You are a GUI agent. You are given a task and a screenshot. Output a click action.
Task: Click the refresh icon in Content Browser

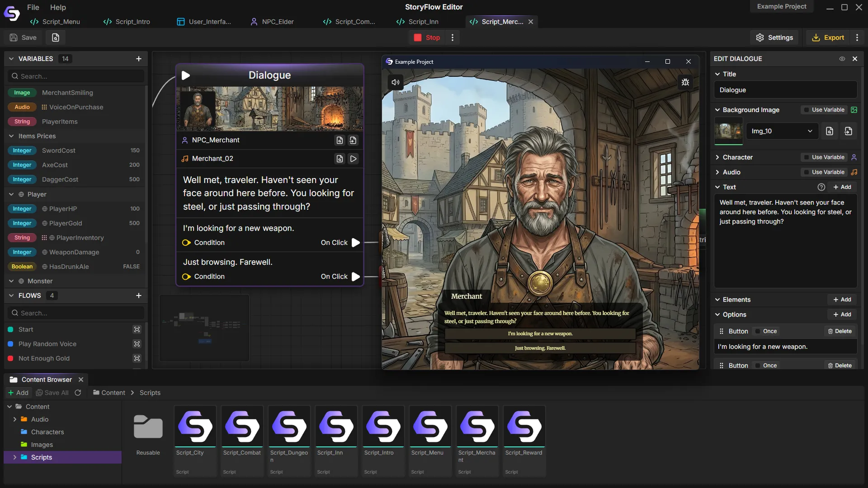tap(78, 393)
